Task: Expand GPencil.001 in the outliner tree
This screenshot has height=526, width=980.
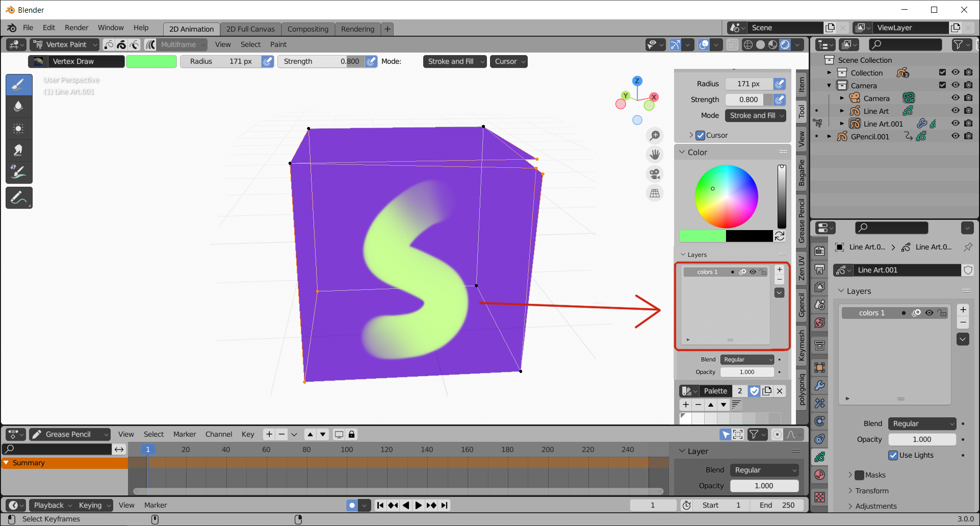Action: (829, 136)
